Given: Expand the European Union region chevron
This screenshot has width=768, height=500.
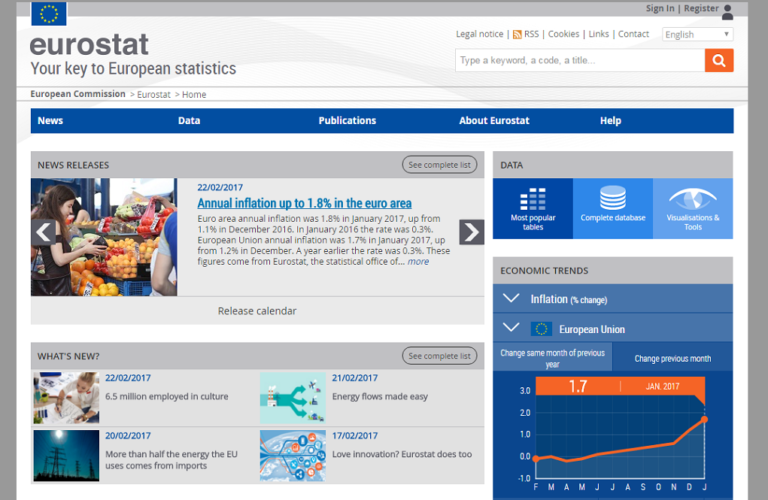Looking at the screenshot, I should (x=511, y=328).
